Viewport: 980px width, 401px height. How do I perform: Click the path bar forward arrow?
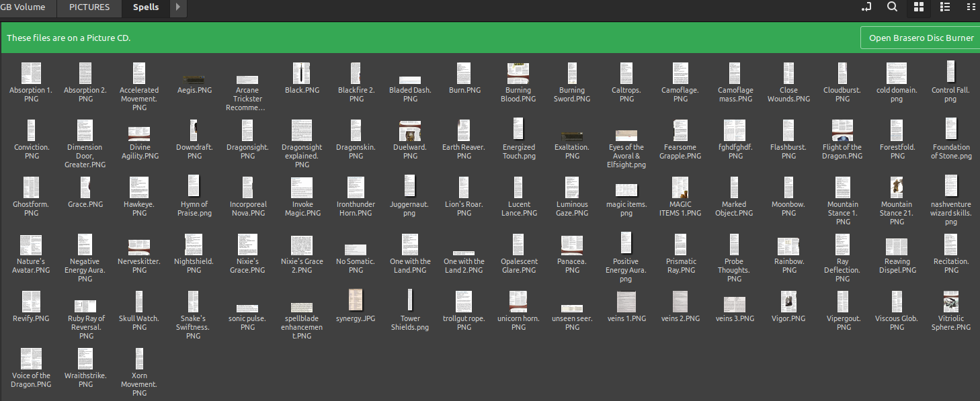(177, 7)
